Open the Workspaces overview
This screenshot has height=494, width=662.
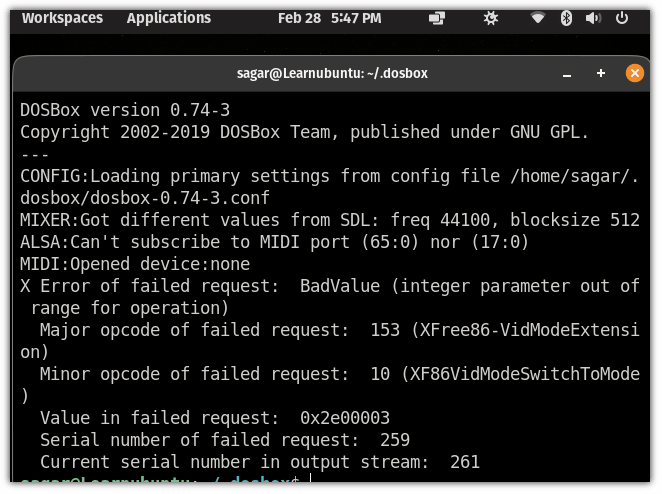(x=60, y=18)
